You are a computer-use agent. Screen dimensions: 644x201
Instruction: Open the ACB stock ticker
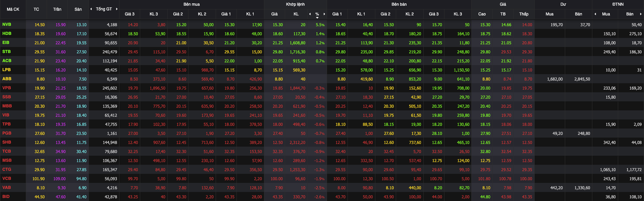click(x=7, y=61)
